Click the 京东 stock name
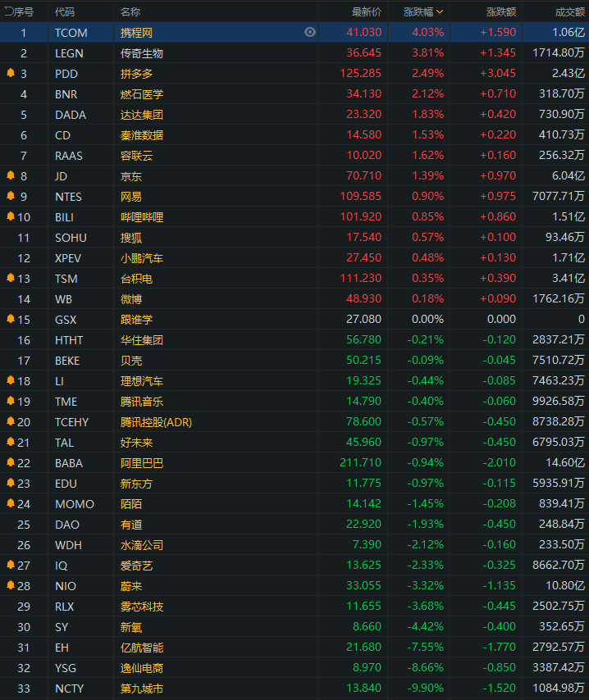Image resolution: width=589 pixels, height=700 pixels. point(131,176)
